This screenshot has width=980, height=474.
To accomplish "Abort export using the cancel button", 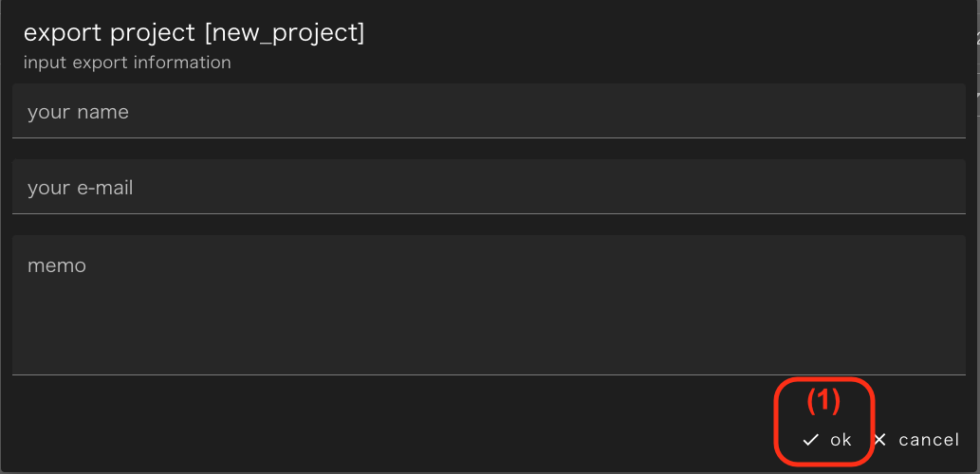I will click(929, 440).
